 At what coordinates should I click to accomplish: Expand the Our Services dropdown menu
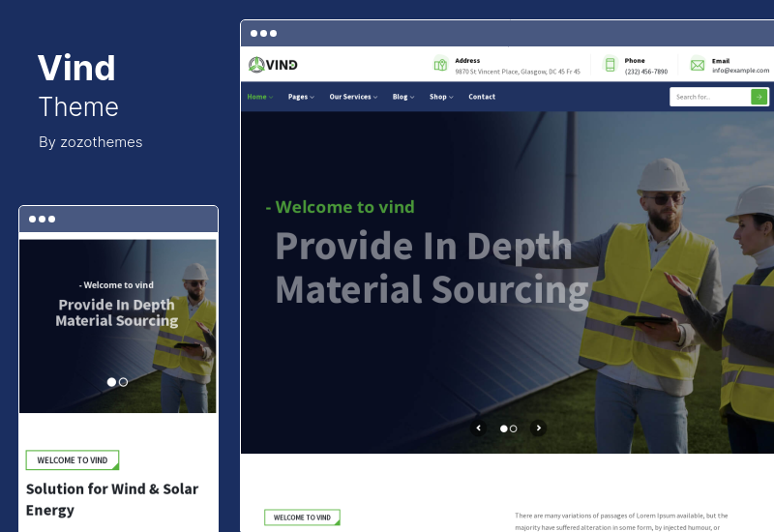pyautogui.click(x=353, y=97)
